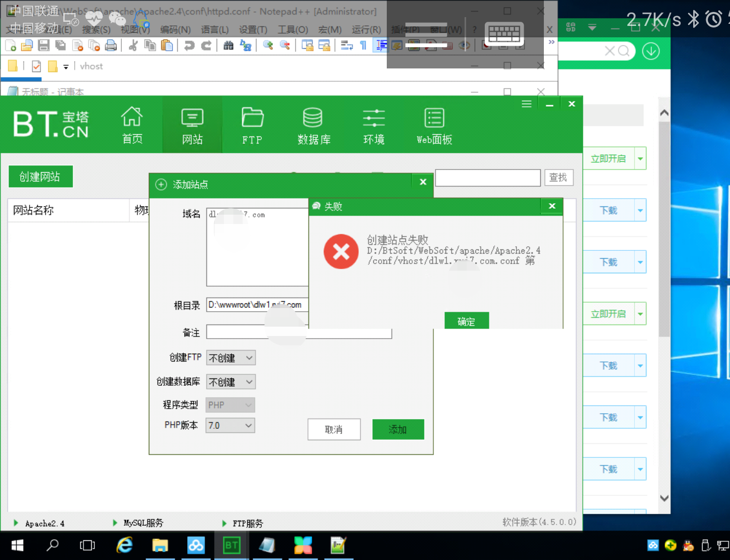The width and height of the screenshot is (730, 560).
Task: Toggle Notepad++ show all characters pilcrow icon
Action: pos(363,46)
